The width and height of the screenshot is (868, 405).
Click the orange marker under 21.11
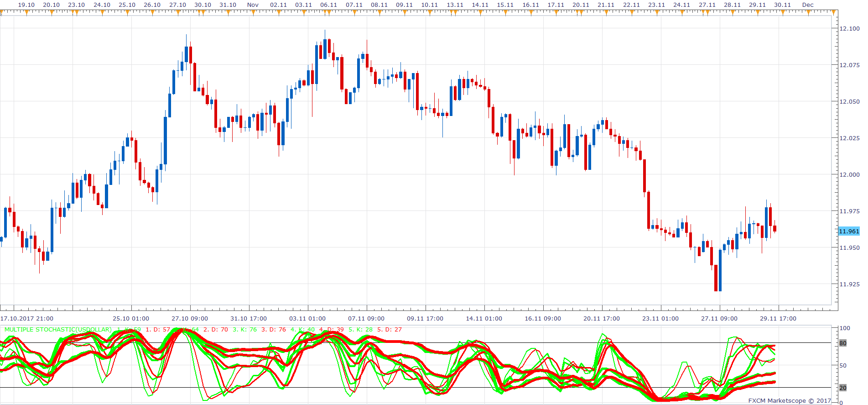(606, 12)
